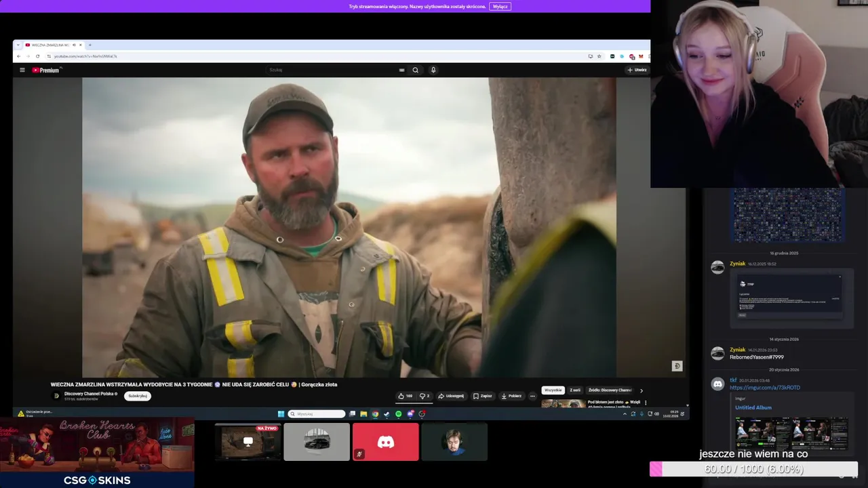The width and height of the screenshot is (868, 488).
Task: Open the weather warning widget on taskbar
Action: click(x=35, y=413)
